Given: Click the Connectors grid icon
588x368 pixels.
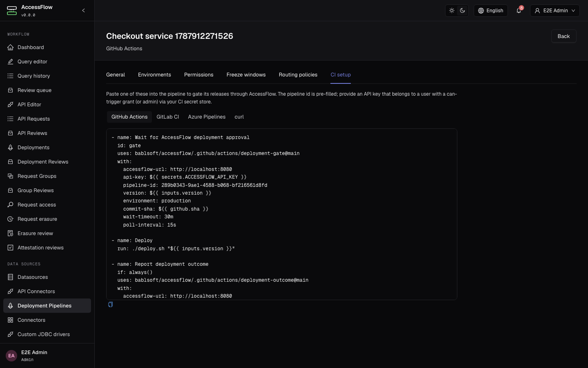Looking at the screenshot, I should (x=11, y=320).
